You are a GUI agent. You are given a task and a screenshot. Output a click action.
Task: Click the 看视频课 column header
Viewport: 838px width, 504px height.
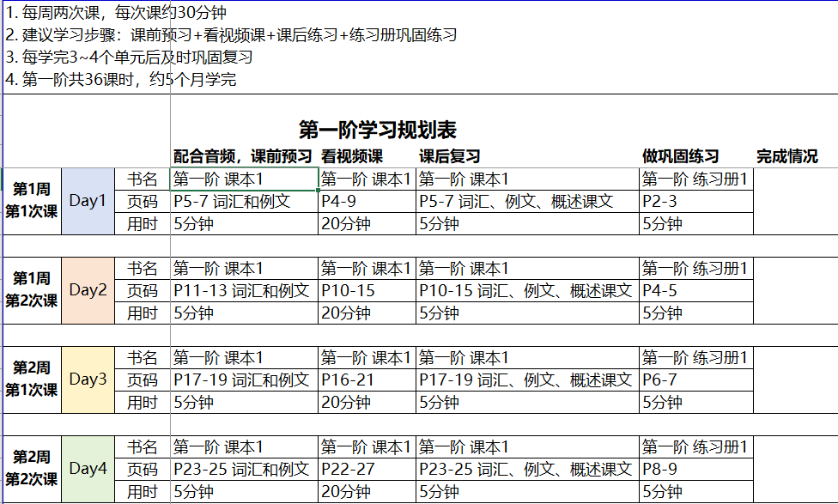pos(352,156)
